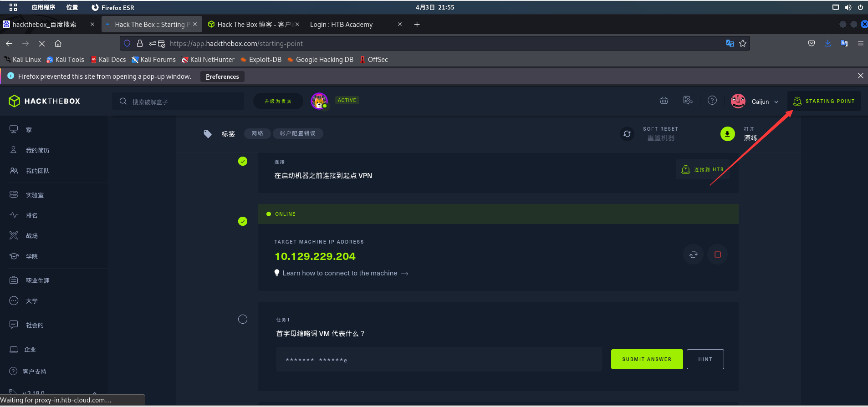
Task: Go back with browser back arrow
Action: click(9, 44)
